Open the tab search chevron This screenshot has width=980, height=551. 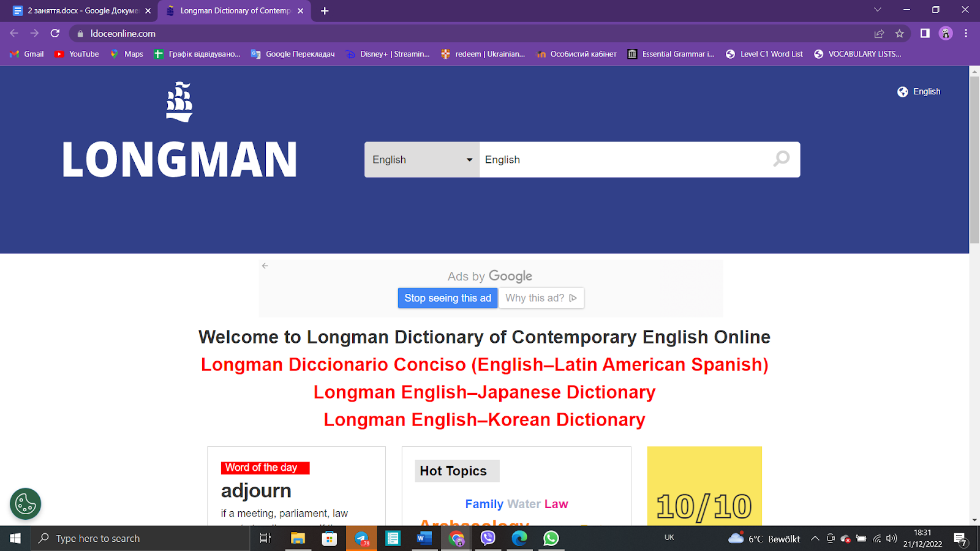pyautogui.click(x=877, y=10)
